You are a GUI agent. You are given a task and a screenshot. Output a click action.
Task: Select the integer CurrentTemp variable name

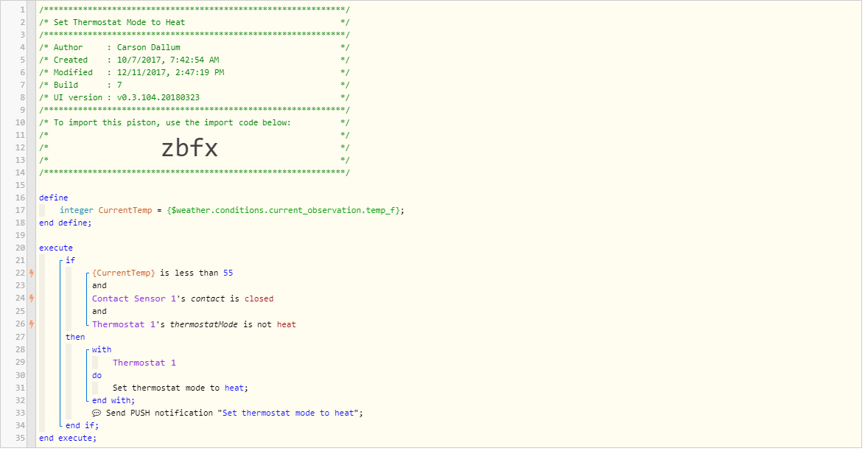point(125,210)
